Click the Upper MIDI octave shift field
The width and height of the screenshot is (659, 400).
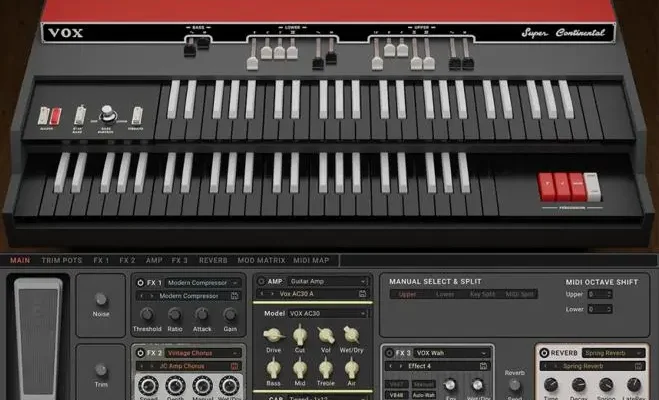pyautogui.click(x=600, y=294)
